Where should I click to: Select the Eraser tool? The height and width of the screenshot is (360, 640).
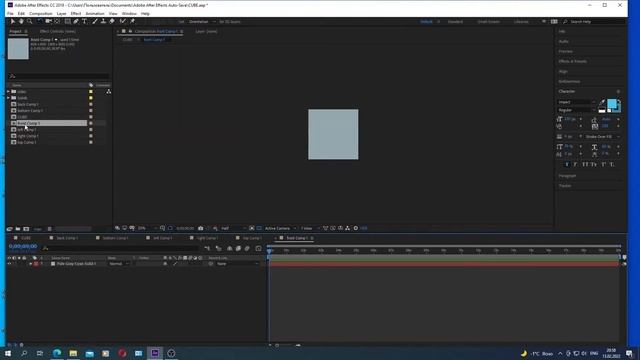coord(112,21)
